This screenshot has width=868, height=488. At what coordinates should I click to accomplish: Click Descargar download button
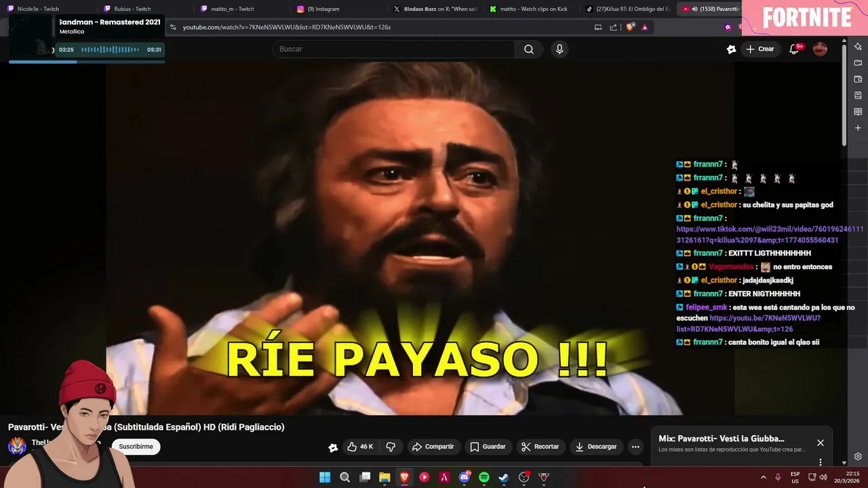[x=596, y=447]
